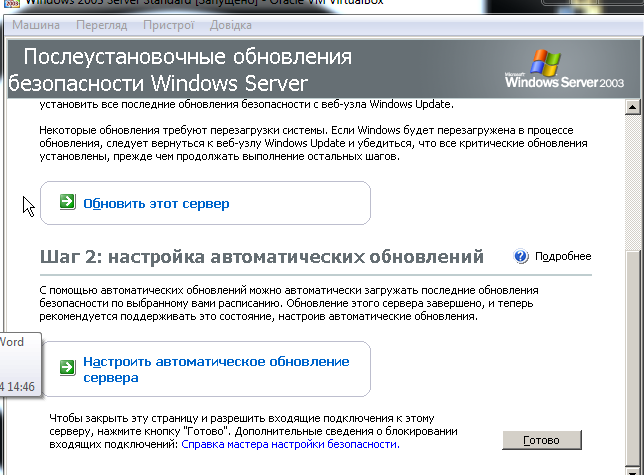Open the Пристрої menu
This screenshot has height=475, width=644.
pyautogui.click(x=168, y=25)
